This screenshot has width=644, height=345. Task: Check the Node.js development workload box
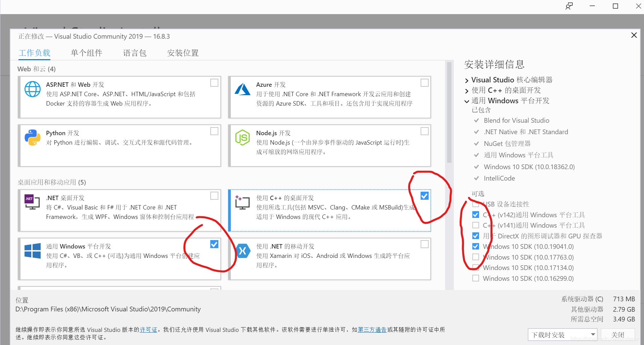coord(425,131)
